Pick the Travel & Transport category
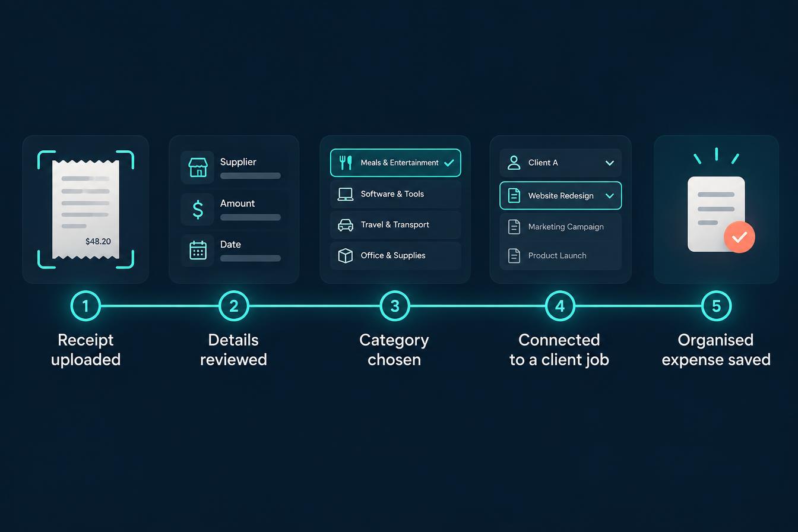The image size is (798, 532). point(395,225)
